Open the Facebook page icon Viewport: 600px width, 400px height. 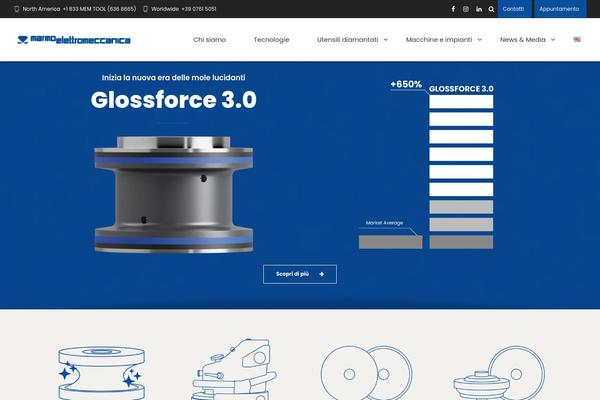point(453,9)
